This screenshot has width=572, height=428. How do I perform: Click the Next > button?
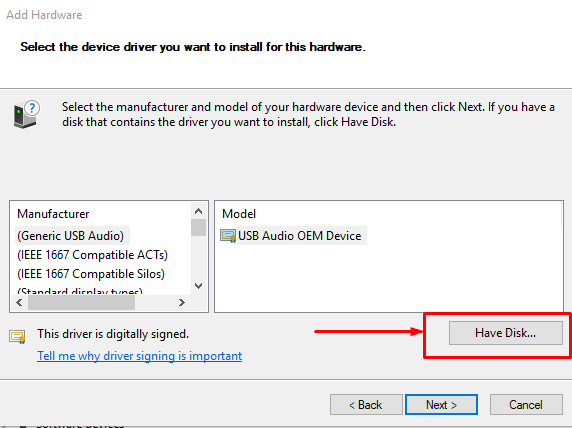coord(441,404)
